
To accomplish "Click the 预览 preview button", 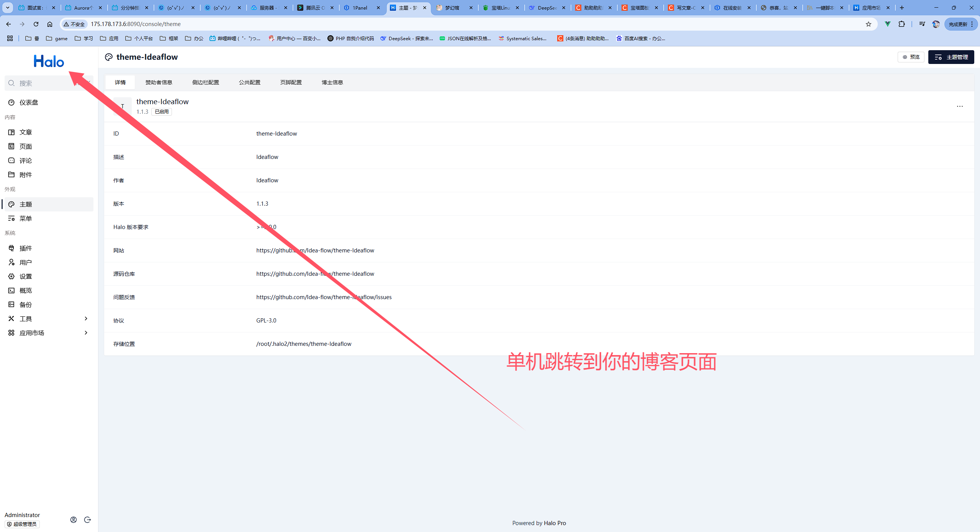I will pyautogui.click(x=911, y=57).
